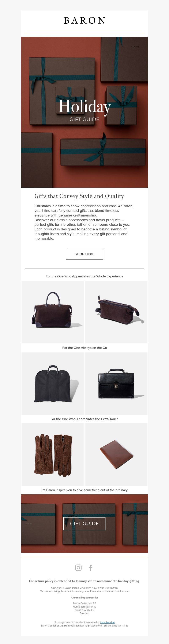The height and width of the screenshot is (644, 169).
Task: Click the return policy extended notice
Action: [x=84, y=581]
